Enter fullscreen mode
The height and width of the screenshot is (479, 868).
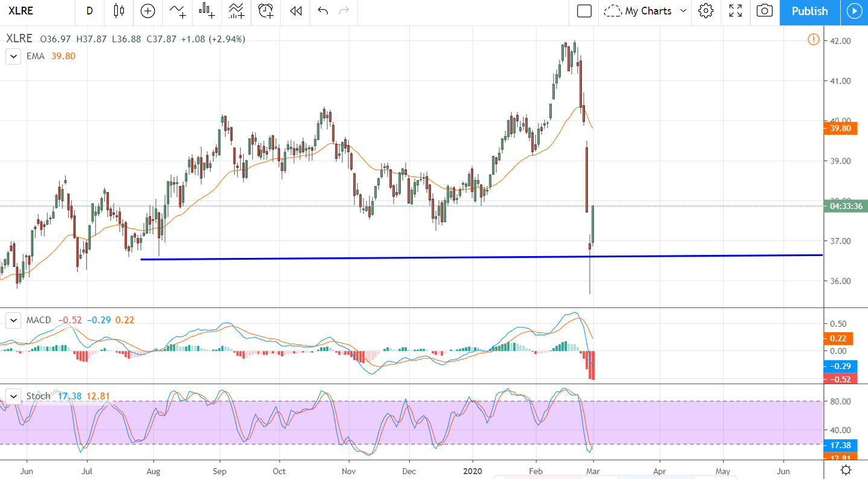[x=735, y=11]
